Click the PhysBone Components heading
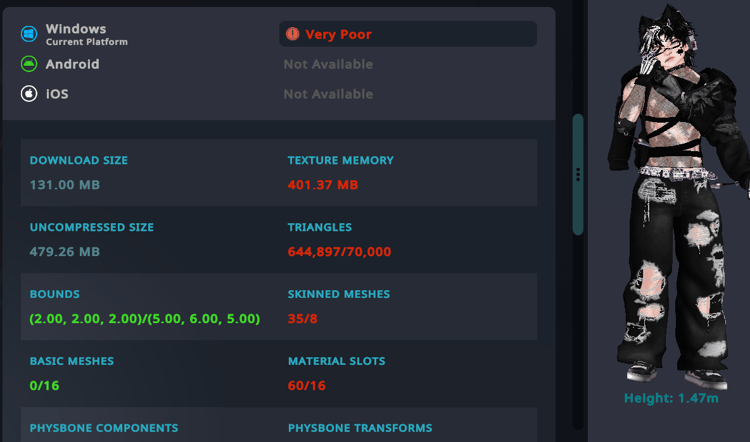This screenshot has height=442, width=750. [x=104, y=428]
